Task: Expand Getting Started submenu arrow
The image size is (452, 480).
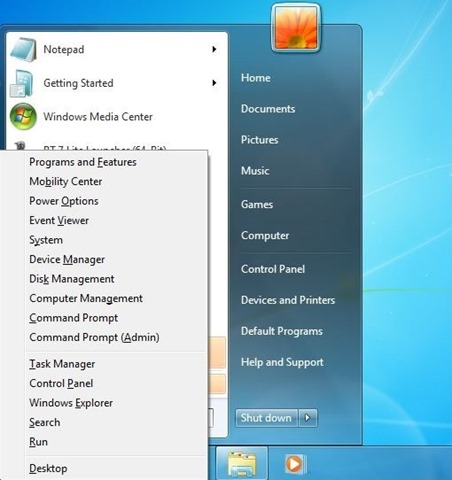Action: [214, 83]
